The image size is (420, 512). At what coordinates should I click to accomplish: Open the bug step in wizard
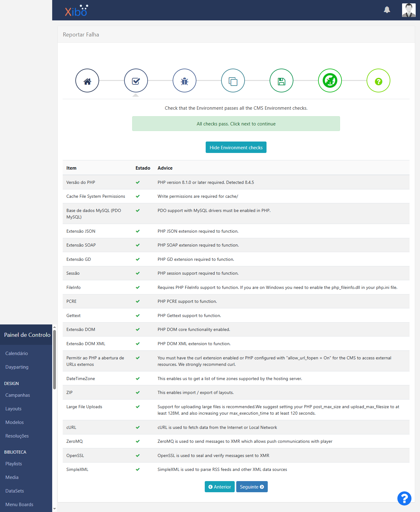tap(184, 81)
